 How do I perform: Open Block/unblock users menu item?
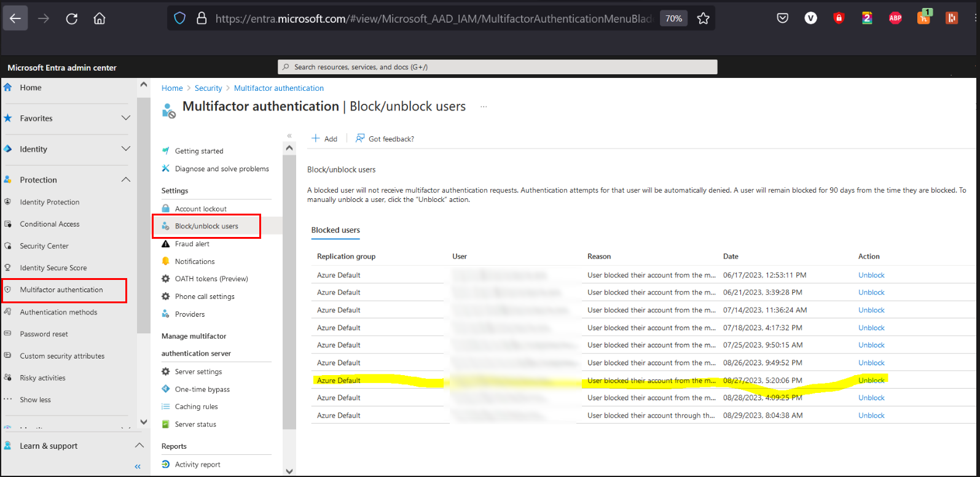206,226
